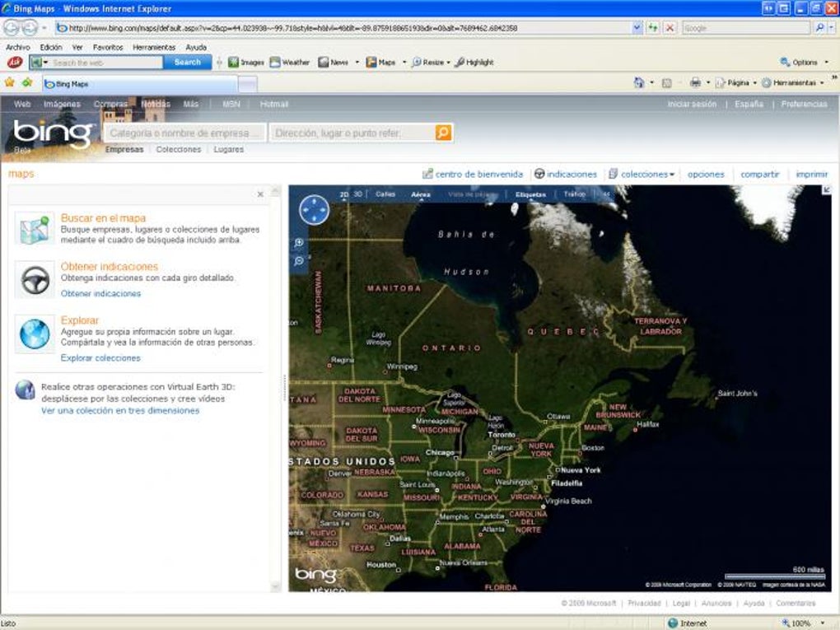Screen dimensions: 840x630
Task: Open the Edición menu
Action: point(51,47)
